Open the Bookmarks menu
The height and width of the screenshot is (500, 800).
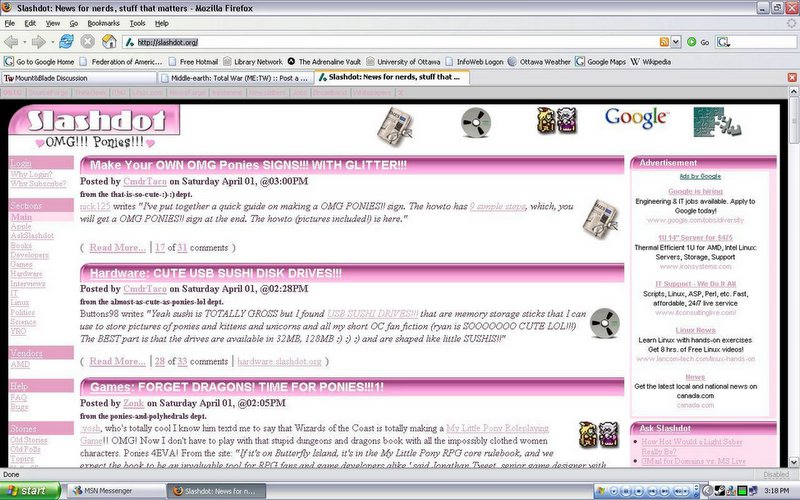pos(104,23)
